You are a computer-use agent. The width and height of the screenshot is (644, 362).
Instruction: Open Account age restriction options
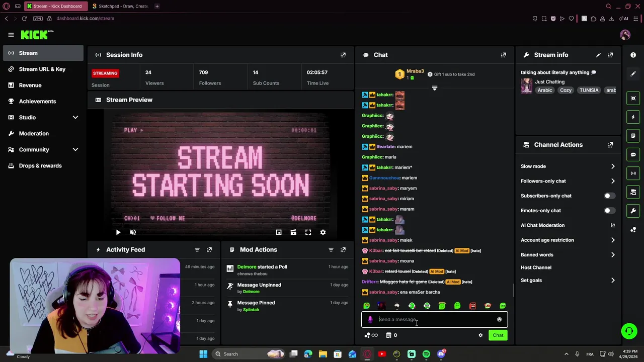[x=568, y=240]
